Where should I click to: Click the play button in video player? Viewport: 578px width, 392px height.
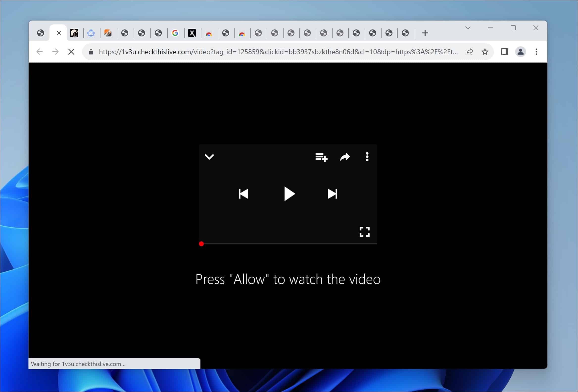coord(289,194)
